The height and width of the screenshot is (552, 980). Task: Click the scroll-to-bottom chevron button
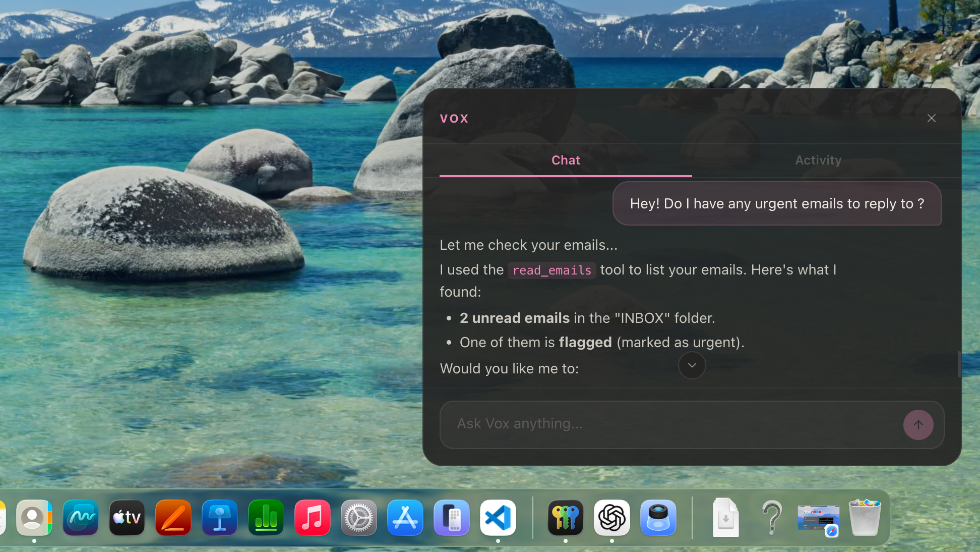point(692,365)
